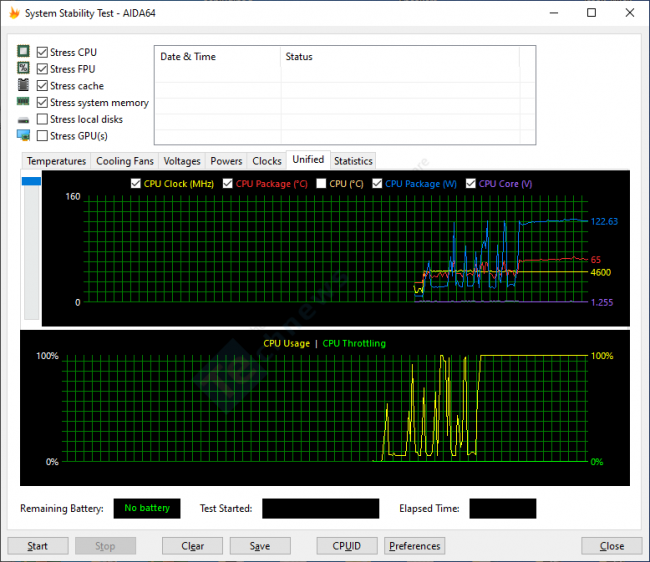This screenshot has height=562, width=650.
Task: Click the Elapsed Time field
Action: [x=502, y=508]
